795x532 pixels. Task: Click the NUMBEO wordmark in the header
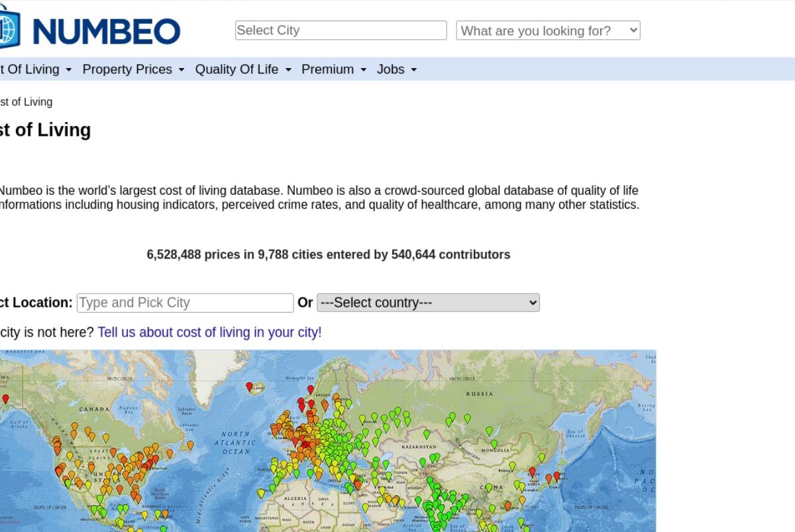point(106,31)
